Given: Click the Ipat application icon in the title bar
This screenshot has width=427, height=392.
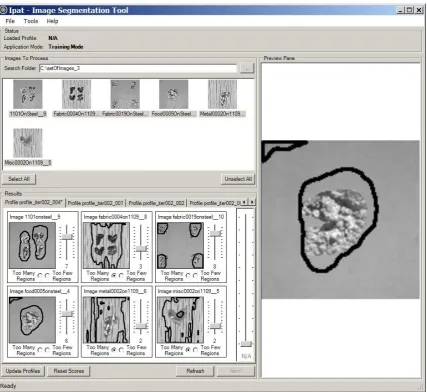Looking at the screenshot, I should click(x=3, y=10).
